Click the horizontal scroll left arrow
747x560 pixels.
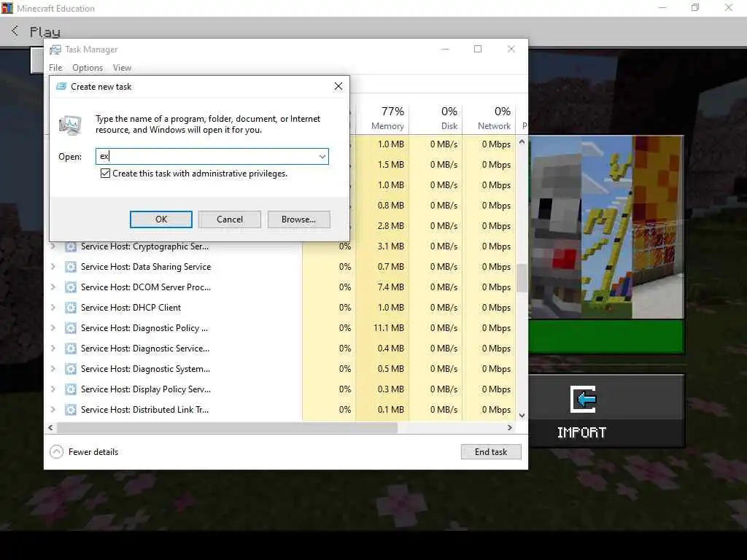tap(50, 427)
